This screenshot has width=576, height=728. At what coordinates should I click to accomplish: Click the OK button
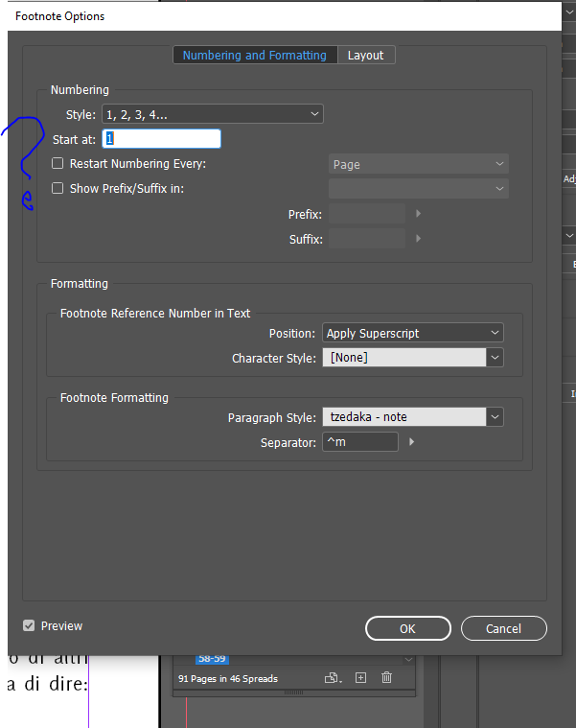point(407,628)
